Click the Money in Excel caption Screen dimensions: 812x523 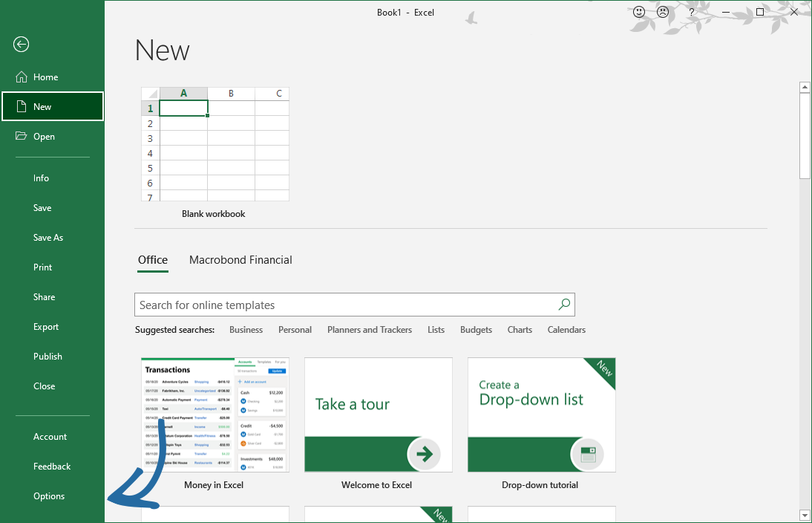[x=213, y=485]
